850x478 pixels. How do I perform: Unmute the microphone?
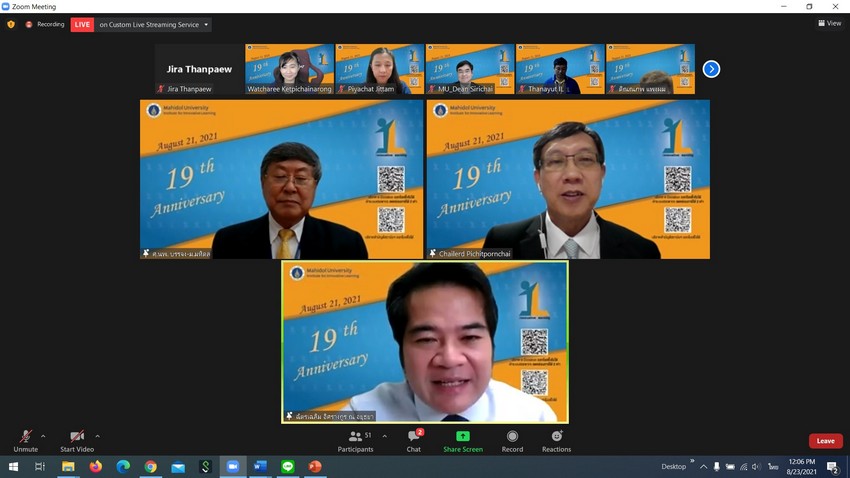point(26,438)
